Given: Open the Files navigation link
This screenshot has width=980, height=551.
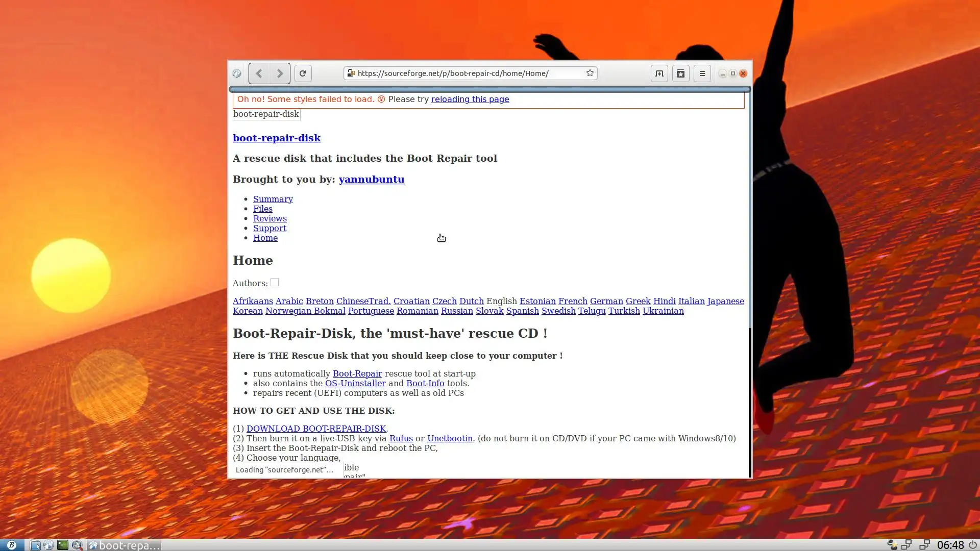Looking at the screenshot, I should 263,209.
